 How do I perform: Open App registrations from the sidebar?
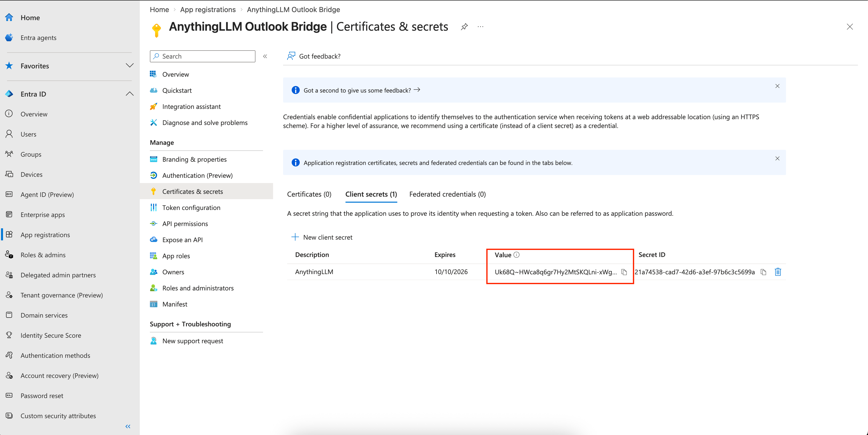45,235
